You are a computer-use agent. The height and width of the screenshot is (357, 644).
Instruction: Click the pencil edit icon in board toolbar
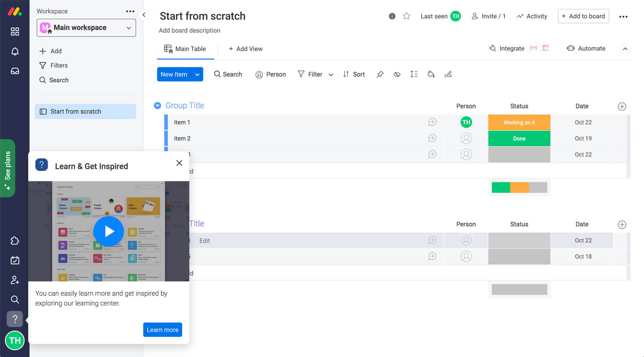tap(448, 74)
